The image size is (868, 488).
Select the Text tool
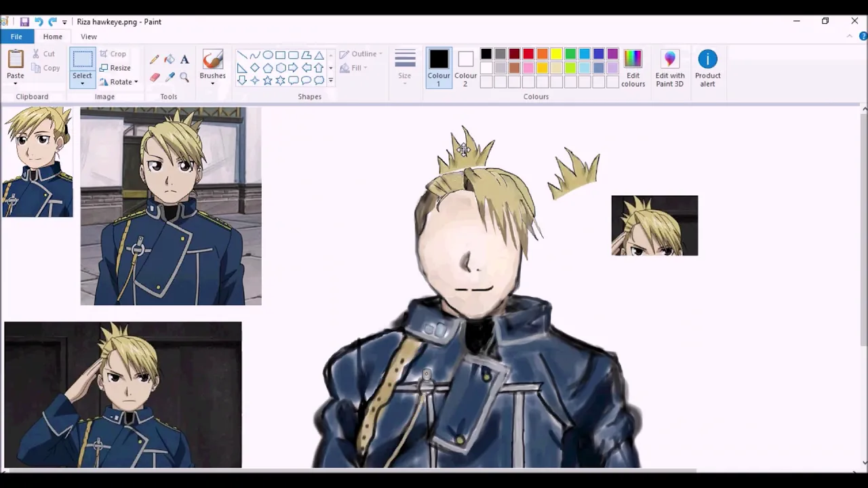point(184,60)
